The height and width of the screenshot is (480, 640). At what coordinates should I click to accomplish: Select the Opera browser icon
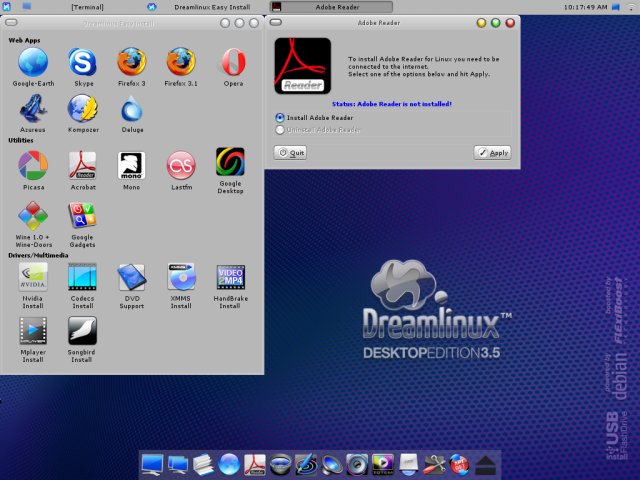pyautogui.click(x=233, y=62)
